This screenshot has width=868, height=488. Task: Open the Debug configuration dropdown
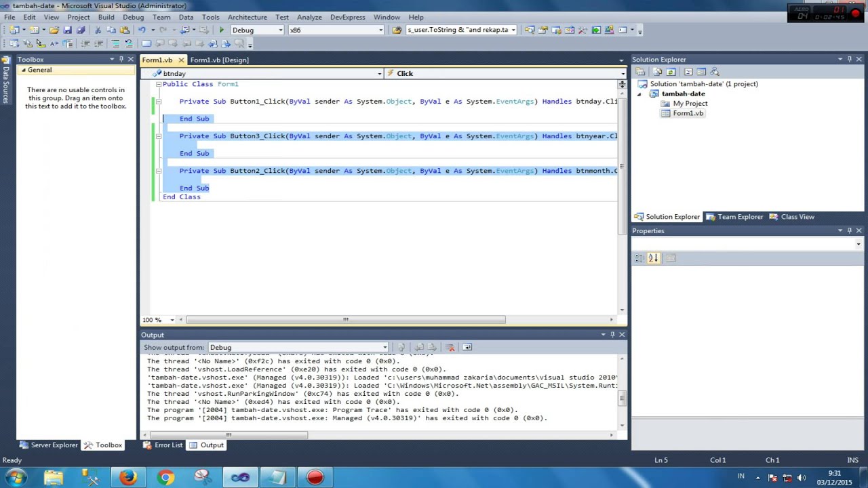click(x=280, y=30)
